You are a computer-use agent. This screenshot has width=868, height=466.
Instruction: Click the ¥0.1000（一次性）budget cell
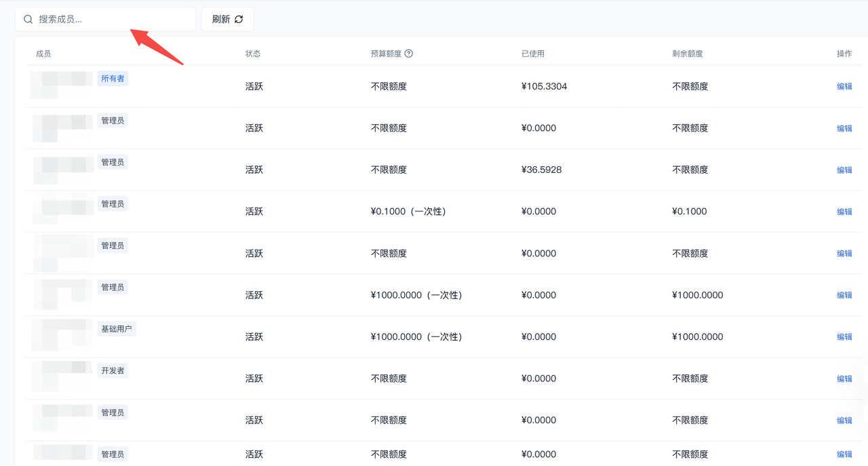tap(408, 212)
